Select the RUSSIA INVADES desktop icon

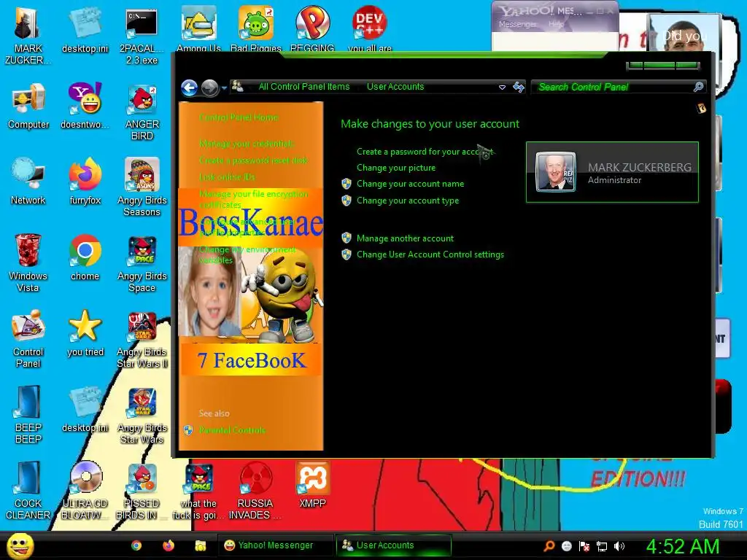pos(256,490)
